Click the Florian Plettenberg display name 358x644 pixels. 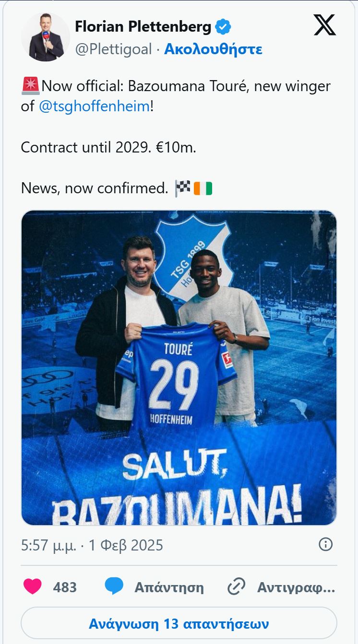tap(143, 27)
